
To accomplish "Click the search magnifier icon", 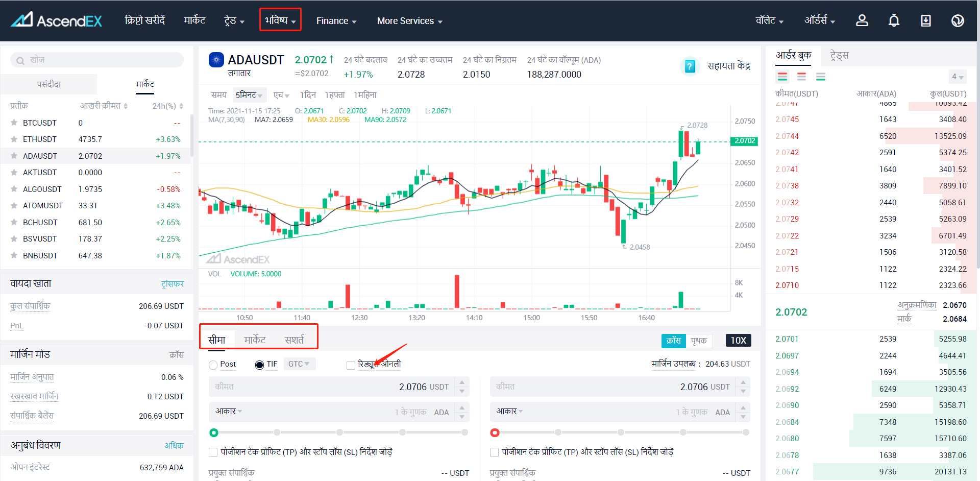I will [x=20, y=61].
